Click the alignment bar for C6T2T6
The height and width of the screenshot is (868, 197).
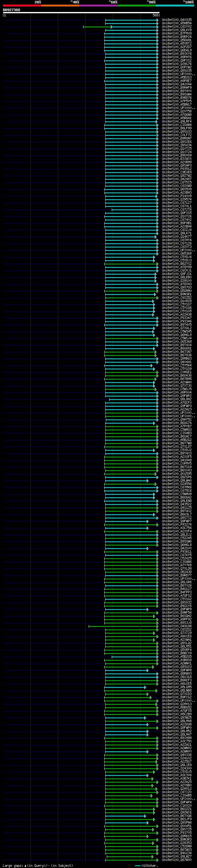click(135, 210)
